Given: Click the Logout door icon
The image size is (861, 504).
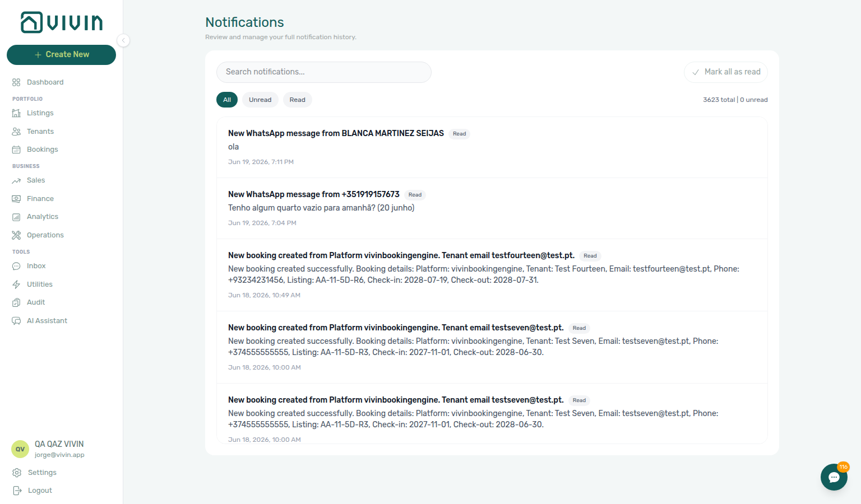Looking at the screenshot, I should (x=17, y=491).
